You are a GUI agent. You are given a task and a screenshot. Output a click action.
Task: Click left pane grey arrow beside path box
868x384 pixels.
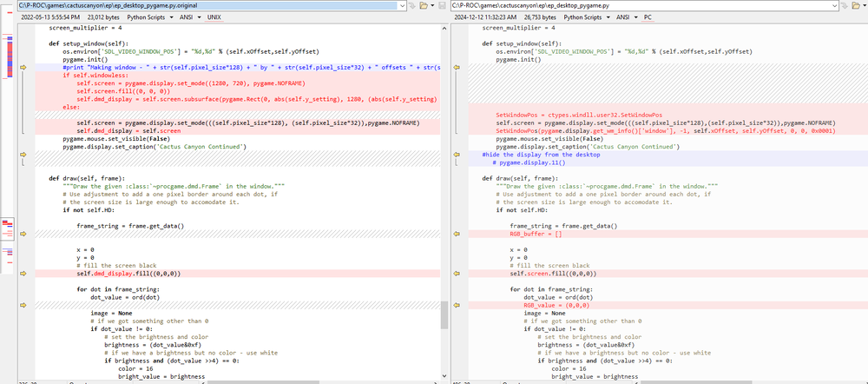coord(411,5)
